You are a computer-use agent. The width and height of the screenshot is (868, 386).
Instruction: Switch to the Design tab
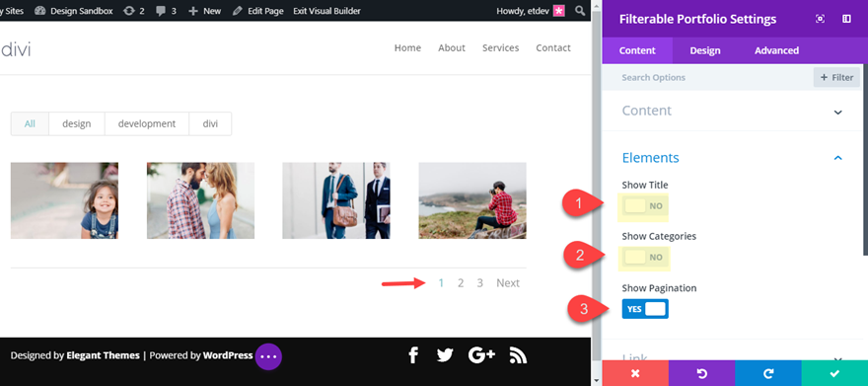(x=704, y=50)
